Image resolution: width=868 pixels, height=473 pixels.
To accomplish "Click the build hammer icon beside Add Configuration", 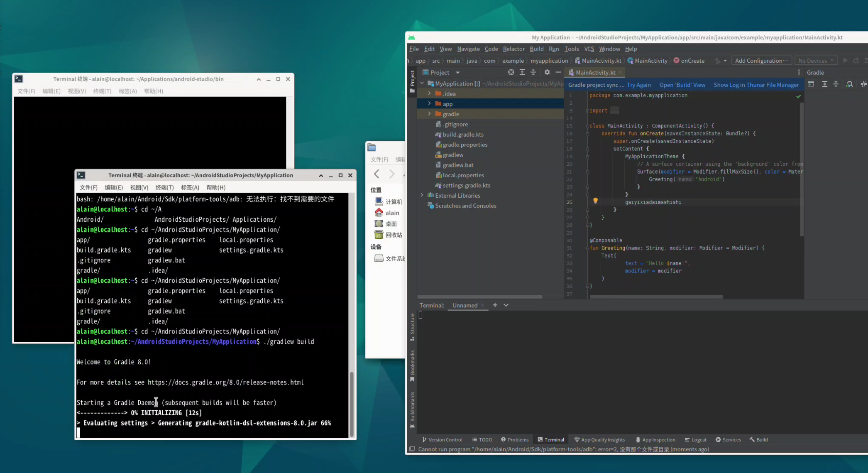I will click(717, 61).
